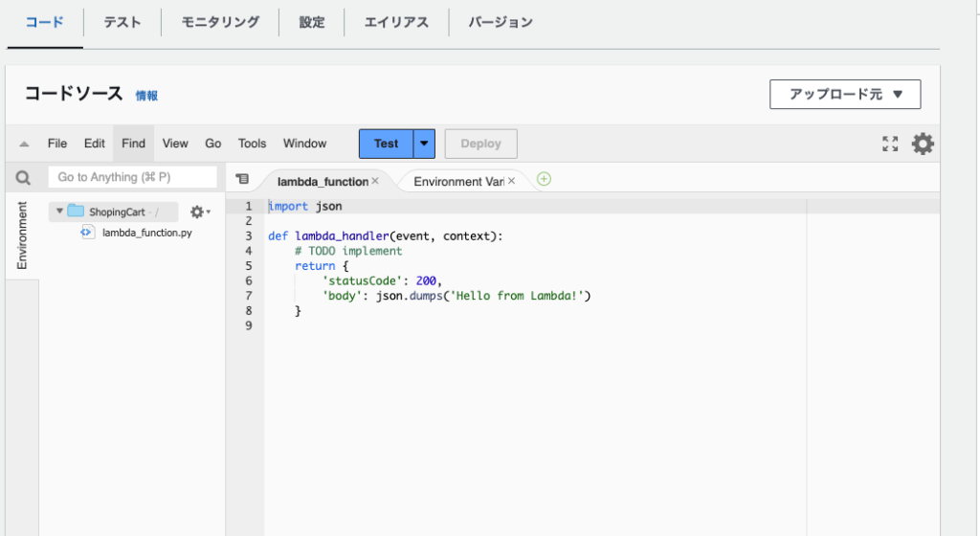This screenshot has width=980, height=536.
Task: Click the 'return {' code line
Action: pyautogui.click(x=322, y=266)
